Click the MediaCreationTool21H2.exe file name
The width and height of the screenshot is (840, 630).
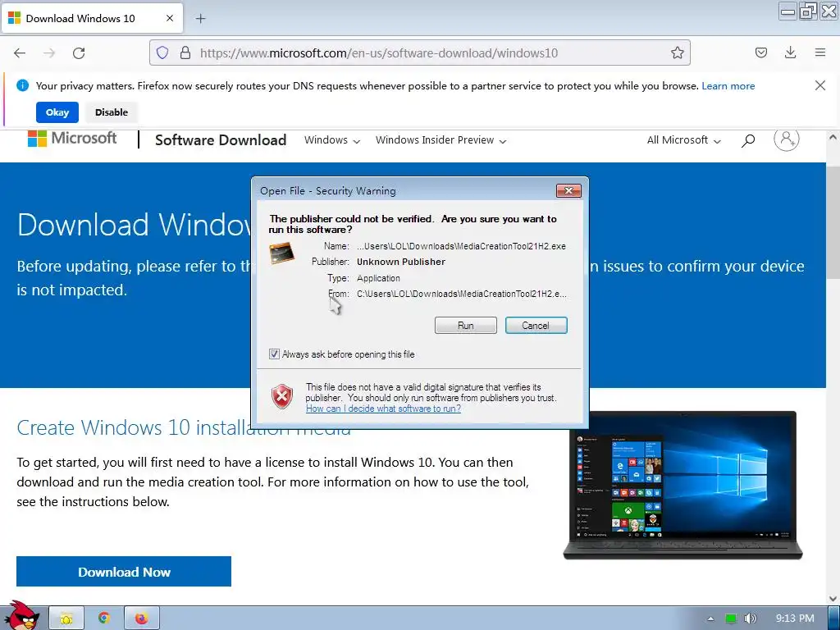pos(461,246)
